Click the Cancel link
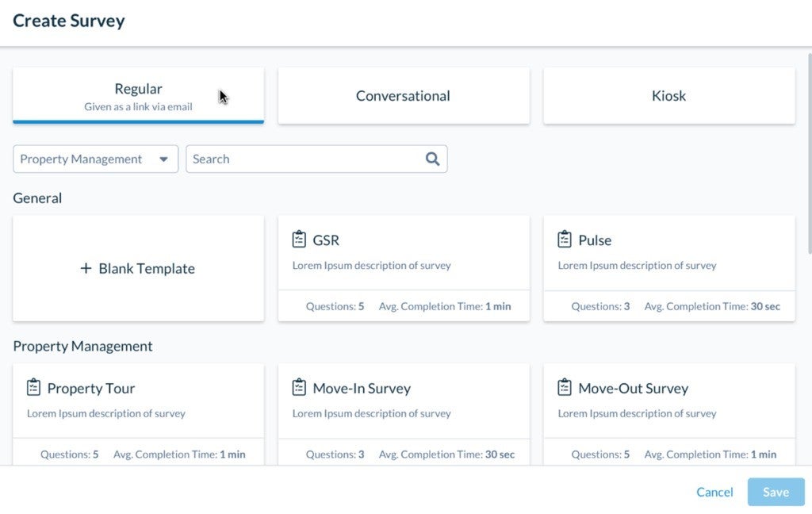The height and width of the screenshot is (514, 812). (x=714, y=492)
